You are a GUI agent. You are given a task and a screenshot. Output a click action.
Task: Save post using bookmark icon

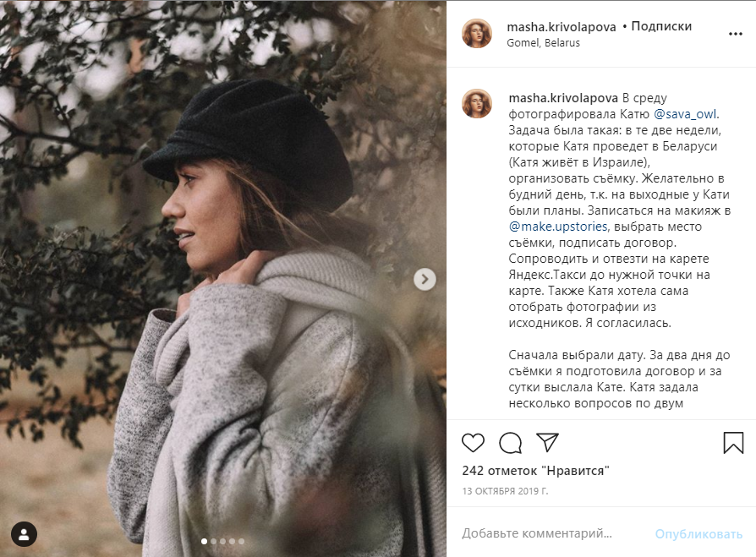tap(733, 443)
